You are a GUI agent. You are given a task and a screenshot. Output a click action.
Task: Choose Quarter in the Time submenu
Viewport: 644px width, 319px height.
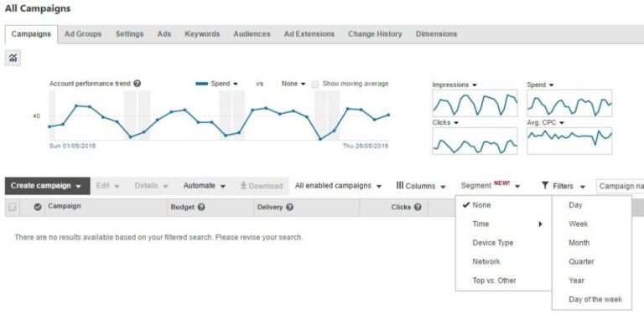tap(592, 261)
